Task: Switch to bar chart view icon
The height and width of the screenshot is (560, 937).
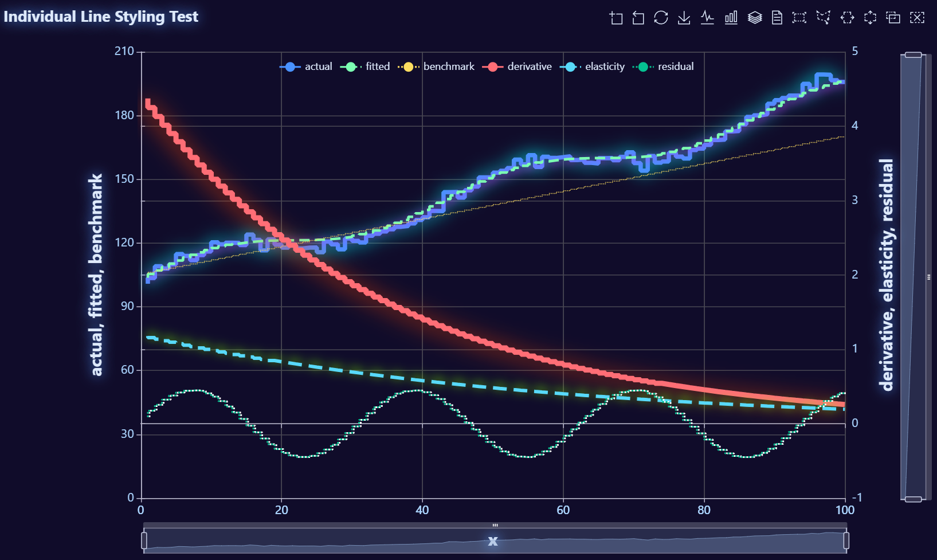Action: (731, 18)
